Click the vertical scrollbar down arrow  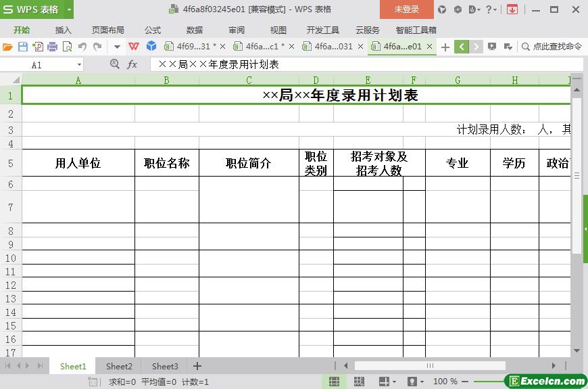[577, 351]
